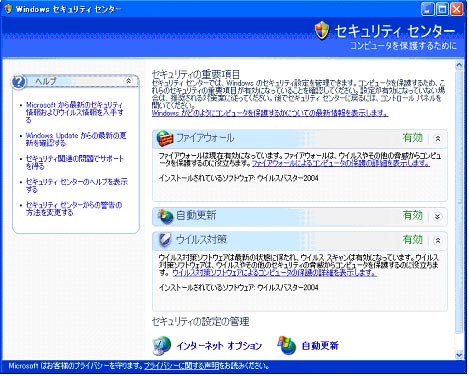Click the help question mark icon
Screen dimensions: 469x376
pyautogui.click(x=19, y=82)
